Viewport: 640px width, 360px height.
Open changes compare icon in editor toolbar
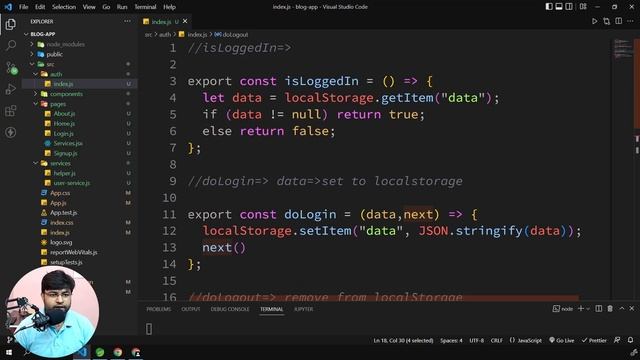click(607, 21)
